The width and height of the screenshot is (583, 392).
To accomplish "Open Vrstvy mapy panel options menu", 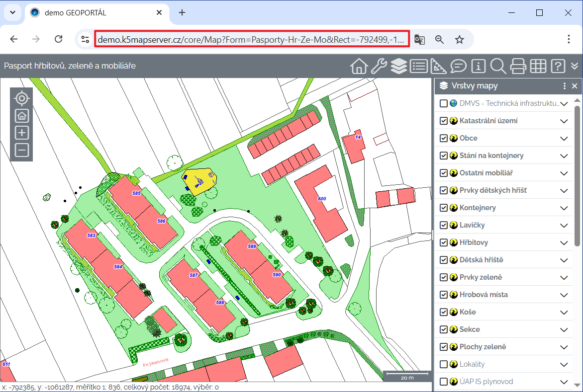I will (x=565, y=86).
